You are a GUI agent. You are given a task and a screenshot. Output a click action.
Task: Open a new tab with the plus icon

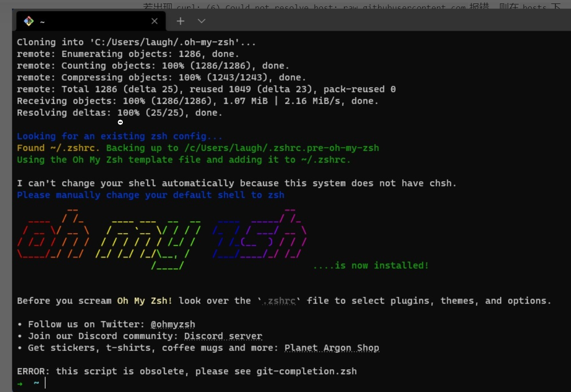tap(181, 21)
